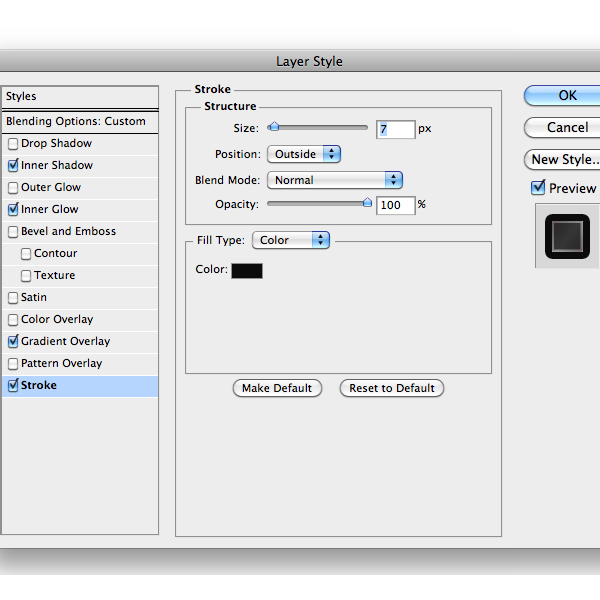Uncheck the Stroke checkbox
This screenshot has width=600, height=600.
(13, 385)
